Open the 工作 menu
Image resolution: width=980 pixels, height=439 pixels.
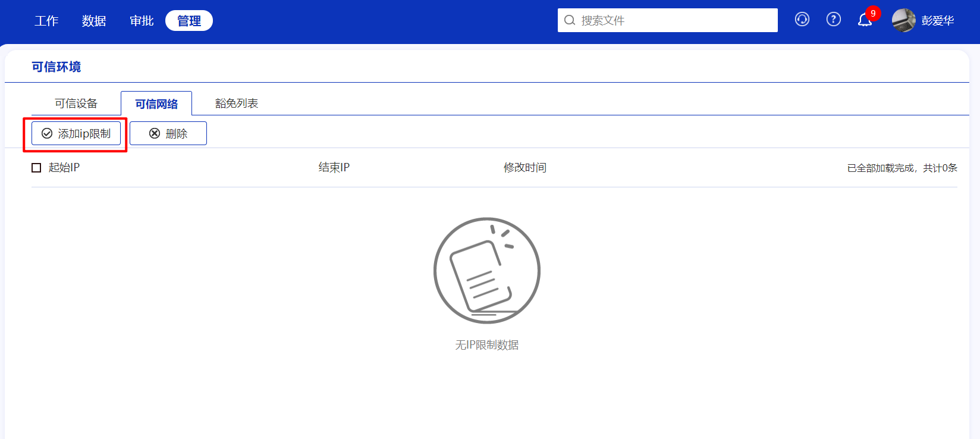click(46, 21)
